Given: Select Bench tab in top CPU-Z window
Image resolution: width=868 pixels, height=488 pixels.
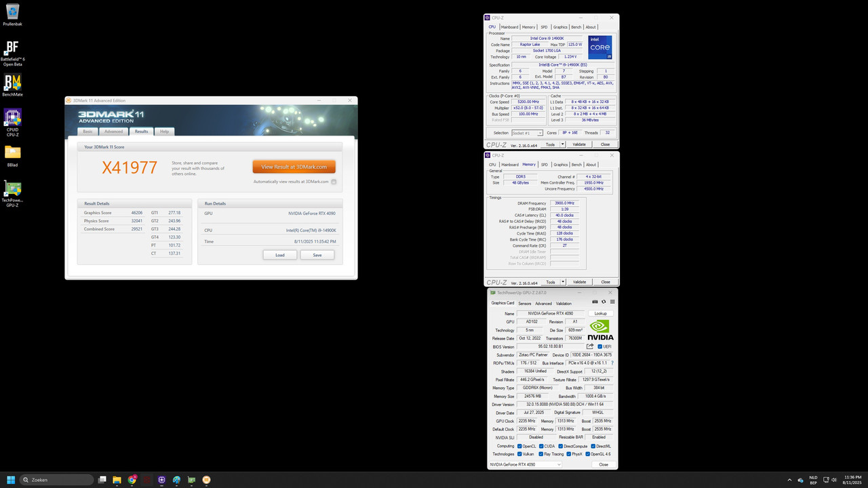Looking at the screenshot, I should point(576,27).
